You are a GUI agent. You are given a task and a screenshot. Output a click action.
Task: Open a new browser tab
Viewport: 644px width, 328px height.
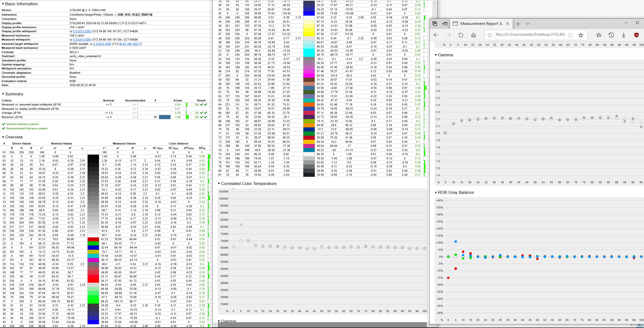point(518,24)
